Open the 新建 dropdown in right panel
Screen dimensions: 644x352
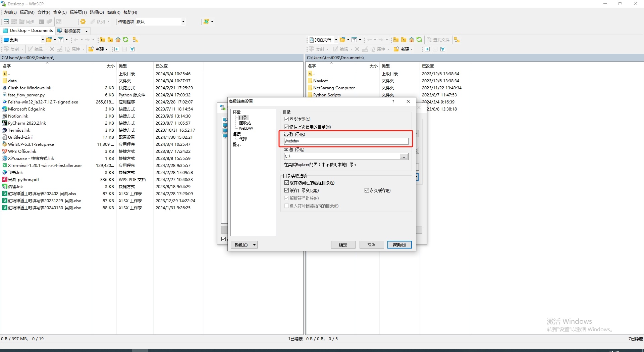tap(405, 49)
